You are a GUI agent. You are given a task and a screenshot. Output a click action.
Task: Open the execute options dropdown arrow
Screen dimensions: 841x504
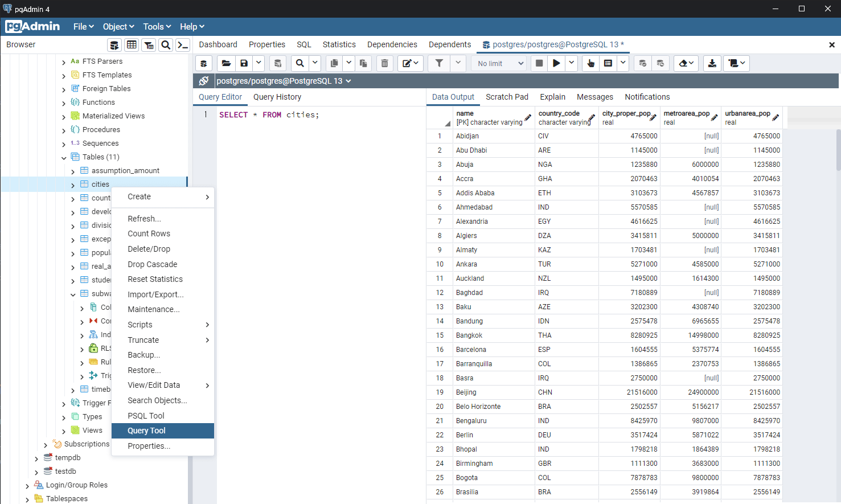click(x=572, y=63)
